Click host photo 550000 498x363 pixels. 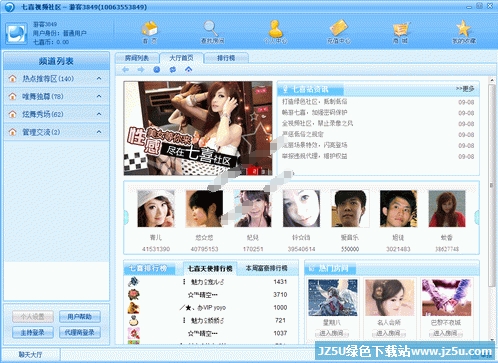(x=350, y=208)
